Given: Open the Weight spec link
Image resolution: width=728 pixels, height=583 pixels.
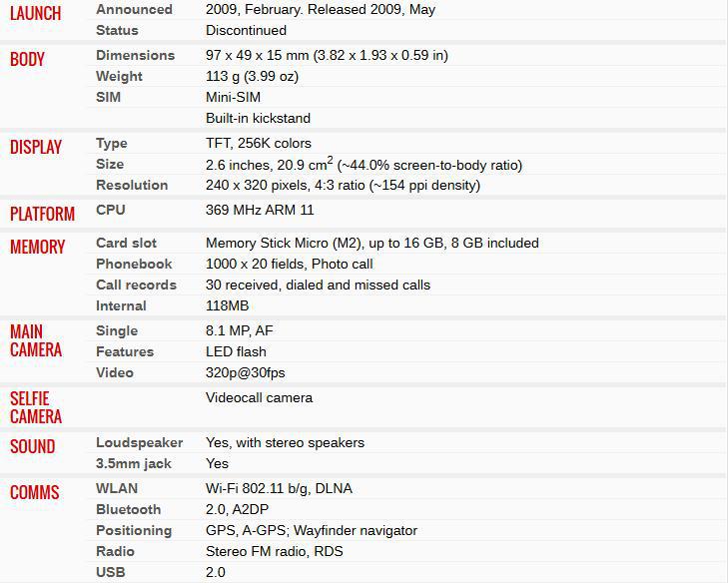Looking at the screenshot, I should pos(120,76).
